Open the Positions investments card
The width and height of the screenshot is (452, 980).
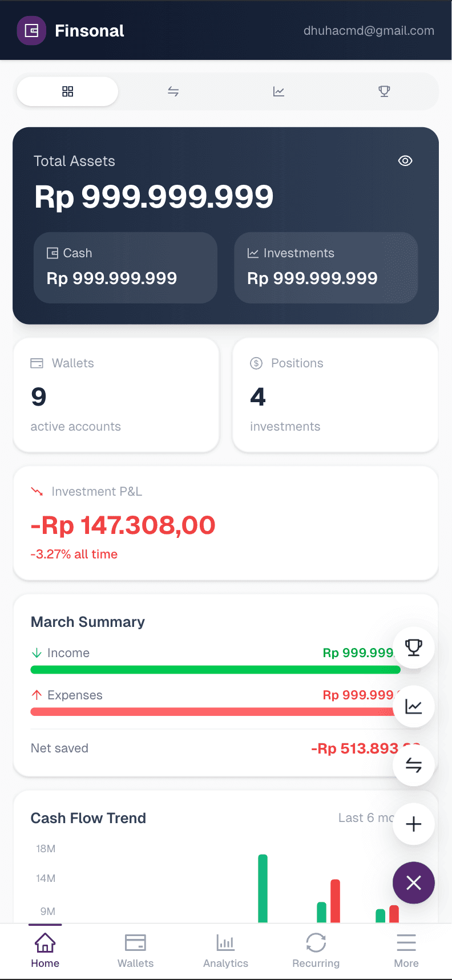335,395
